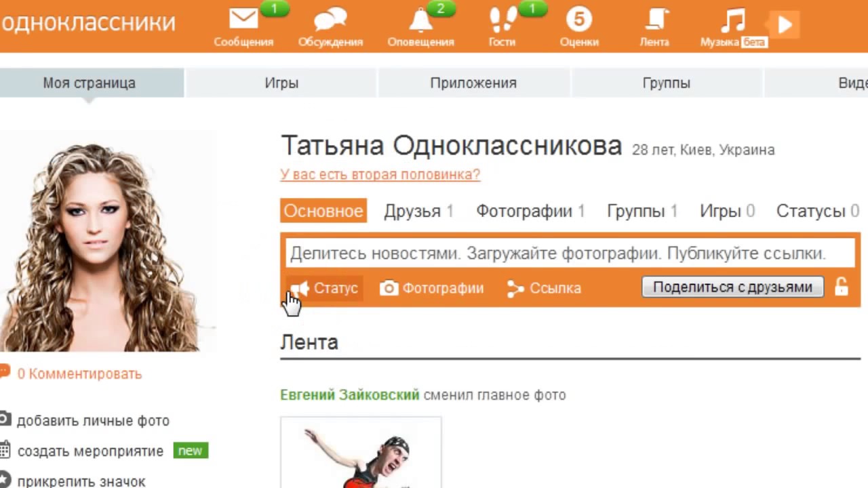Open the Сообщения envelope icon
This screenshot has width=868, height=488.
tap(243, 20)
